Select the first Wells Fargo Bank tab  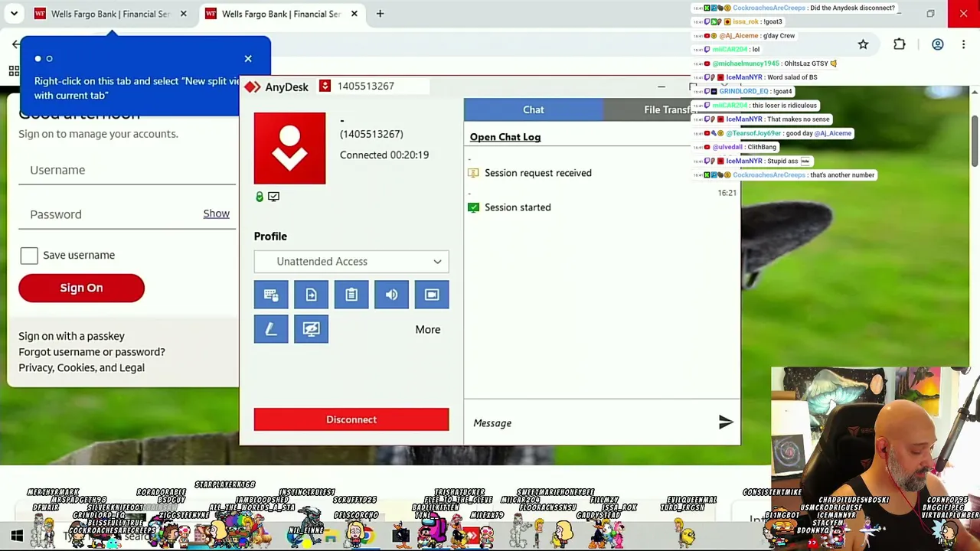[110, 14]
